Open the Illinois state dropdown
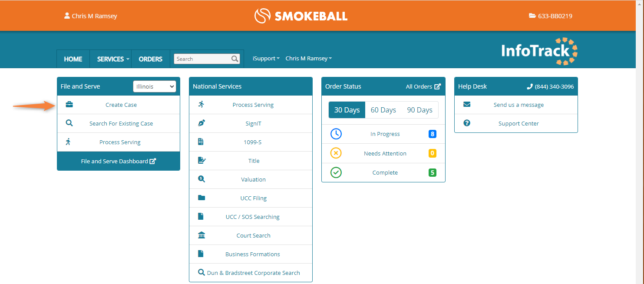 click(155, 86)
